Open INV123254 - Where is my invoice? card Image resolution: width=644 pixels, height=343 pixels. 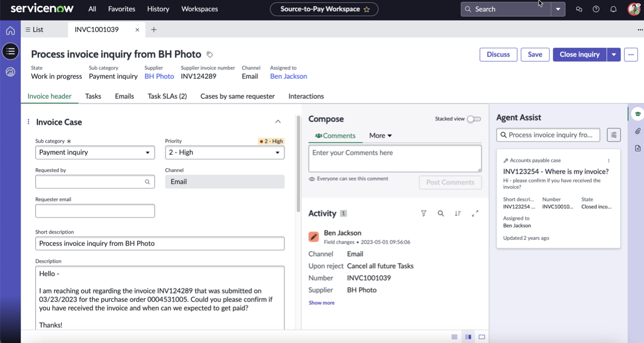point(556,171)
